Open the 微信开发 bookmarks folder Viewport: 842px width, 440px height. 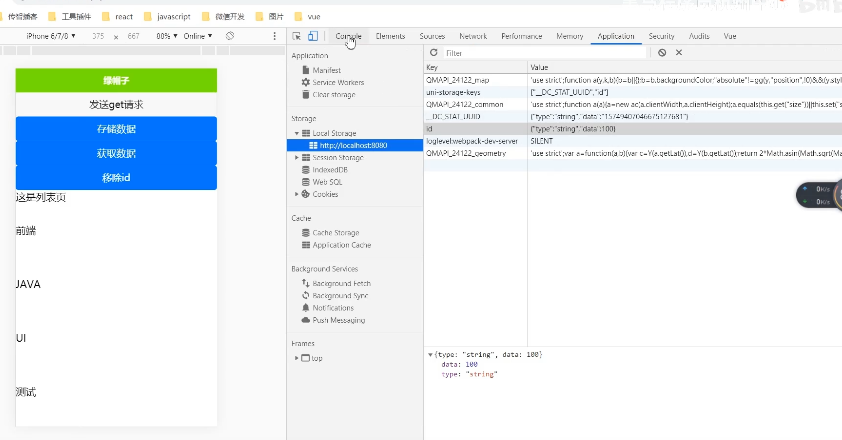coord(223,17)
